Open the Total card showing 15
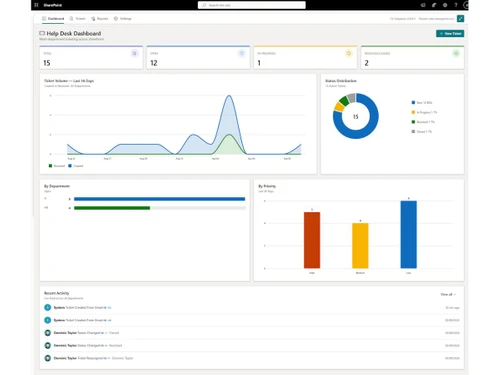The width and height of the screenshot is (500, 375). click(91, 58)
